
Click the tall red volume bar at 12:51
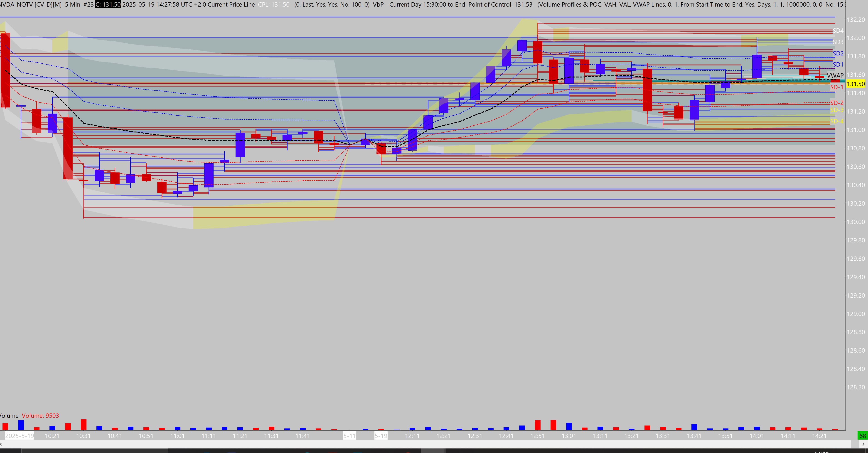(537, 425)
